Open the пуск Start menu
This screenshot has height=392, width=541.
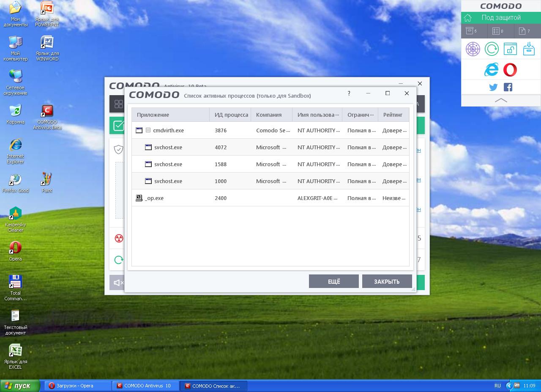point(20,386)
